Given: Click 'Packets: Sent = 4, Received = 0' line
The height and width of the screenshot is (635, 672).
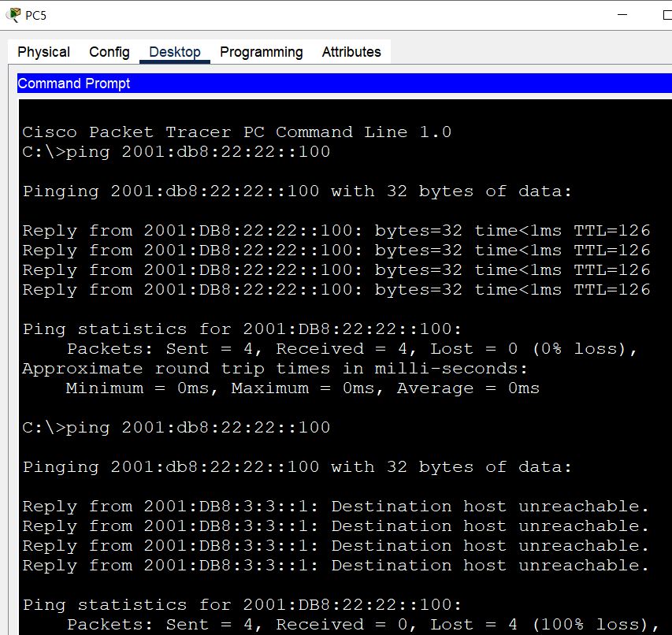Looking at the screenshot, I should point(363,625).
